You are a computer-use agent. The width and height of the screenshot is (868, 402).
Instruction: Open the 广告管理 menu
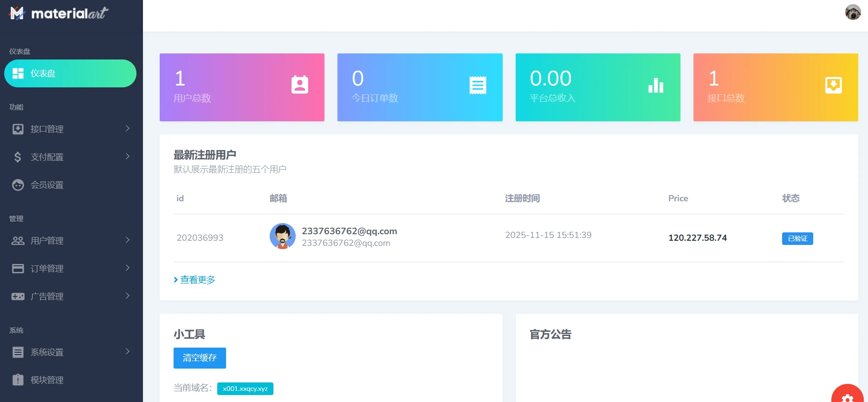coord(70,297)
